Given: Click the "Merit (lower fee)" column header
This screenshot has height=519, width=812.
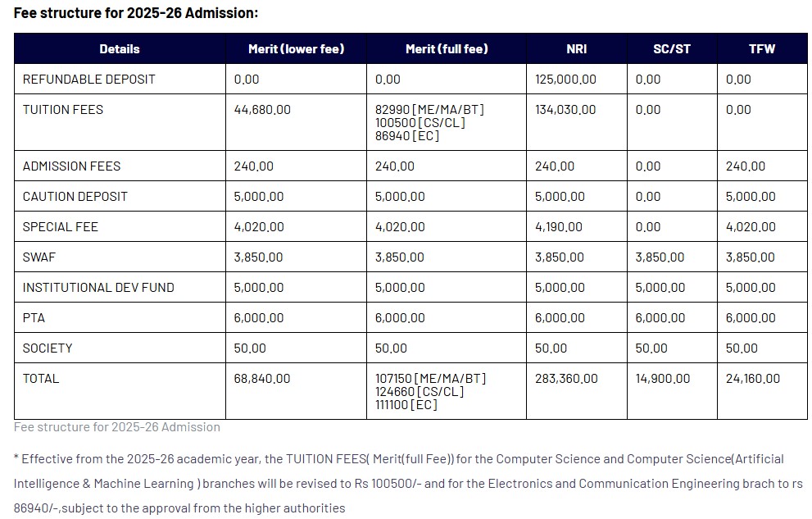Looking at the screenshot, I should (296, 49).
